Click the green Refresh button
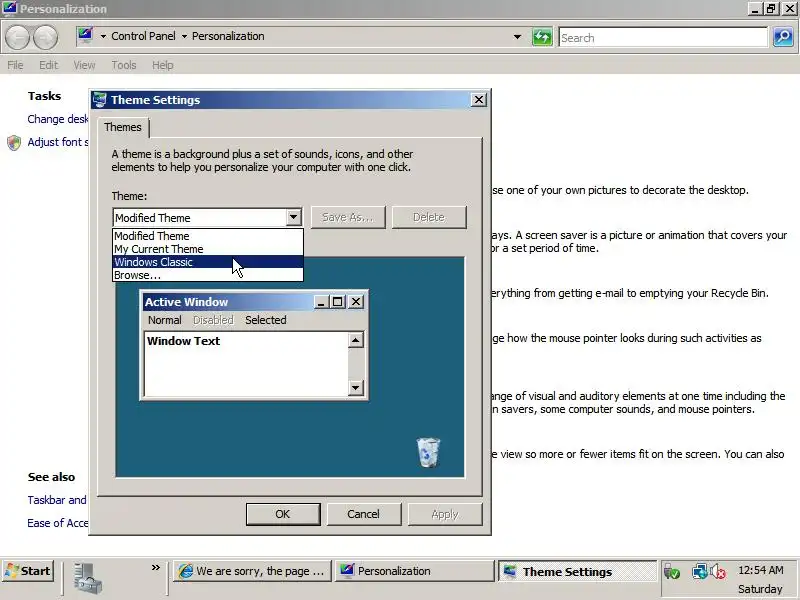This screenshot has width=800, height=600. [542, 37]
